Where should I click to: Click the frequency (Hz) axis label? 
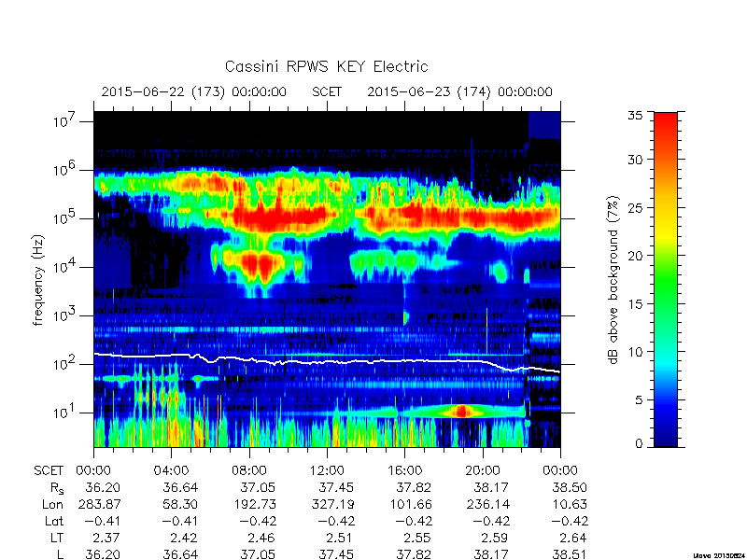click(38, 280)
